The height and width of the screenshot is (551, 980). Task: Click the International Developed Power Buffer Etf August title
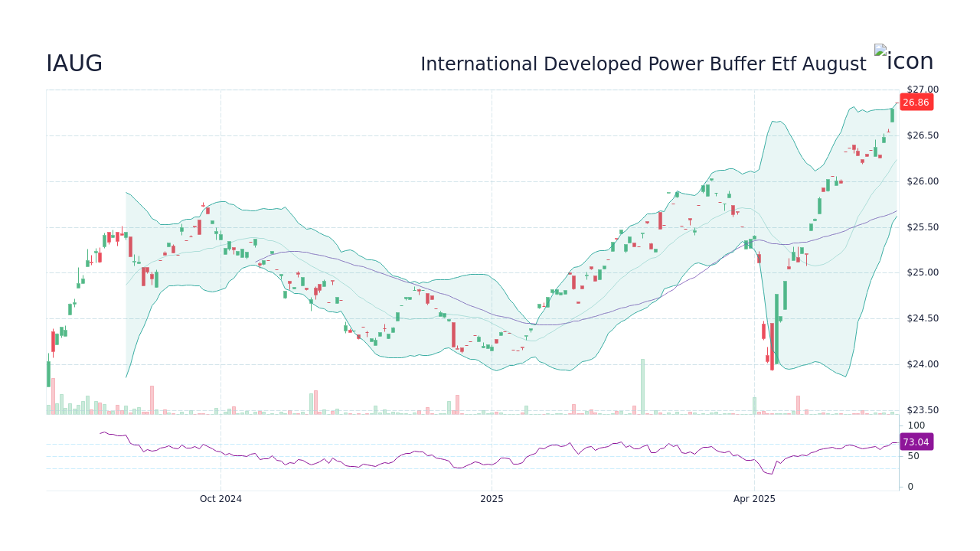(x=643, y=64)
